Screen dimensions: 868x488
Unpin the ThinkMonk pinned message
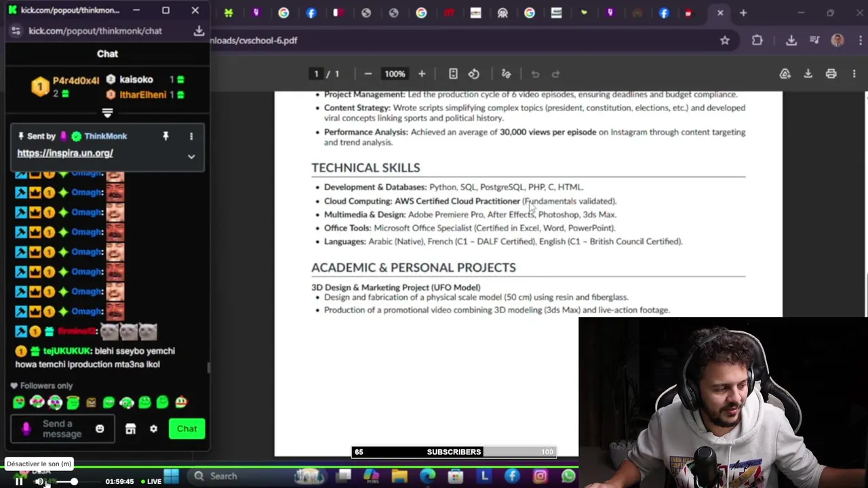tap(165, 136)
